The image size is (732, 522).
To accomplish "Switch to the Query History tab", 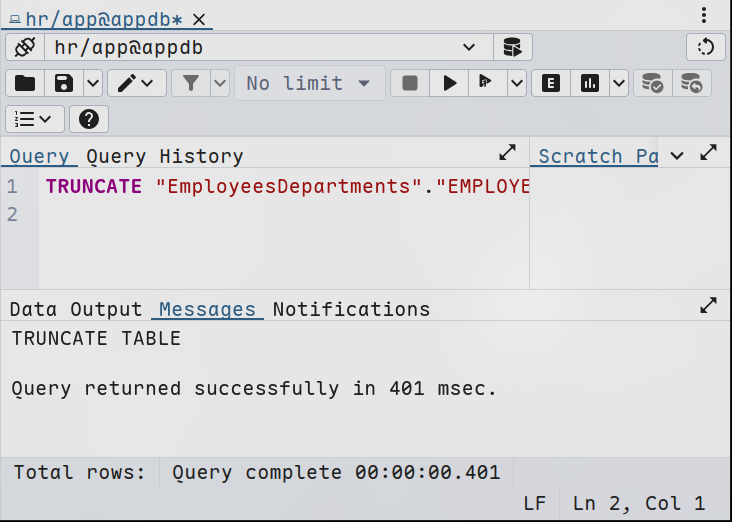I will 164,156.
